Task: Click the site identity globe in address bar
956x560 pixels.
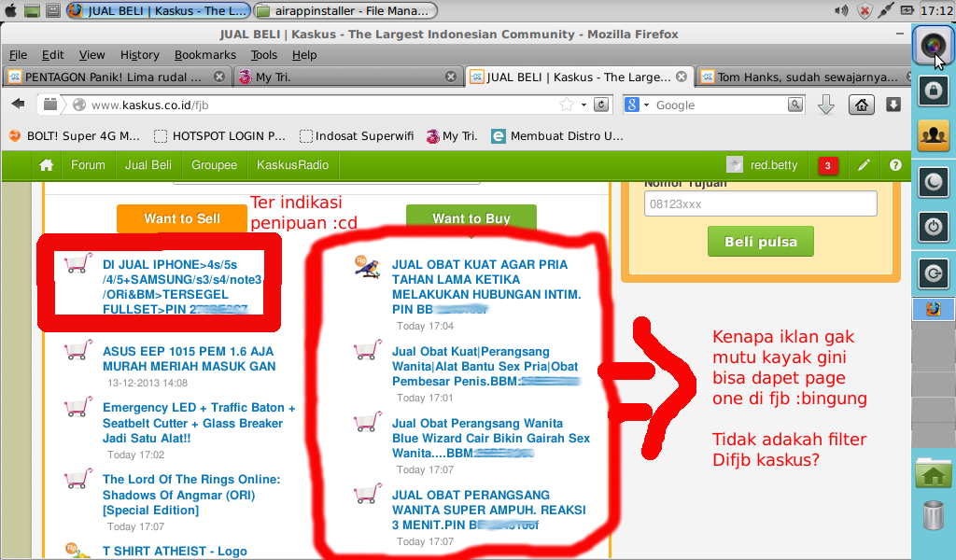Action: [79, 105]
